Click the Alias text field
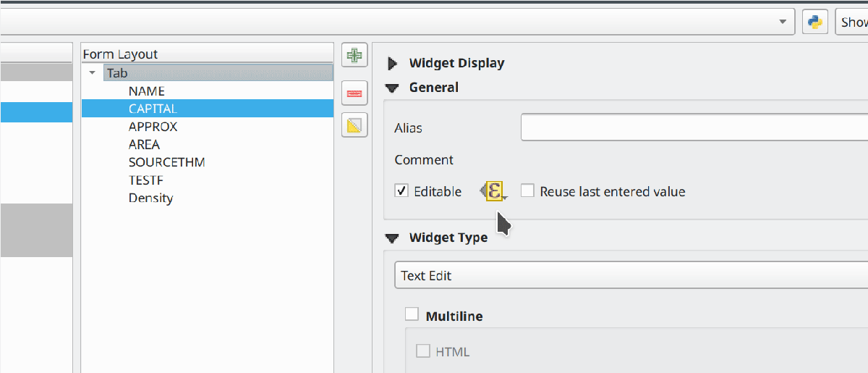The image size is (868, 373). [x=693, y=127]
